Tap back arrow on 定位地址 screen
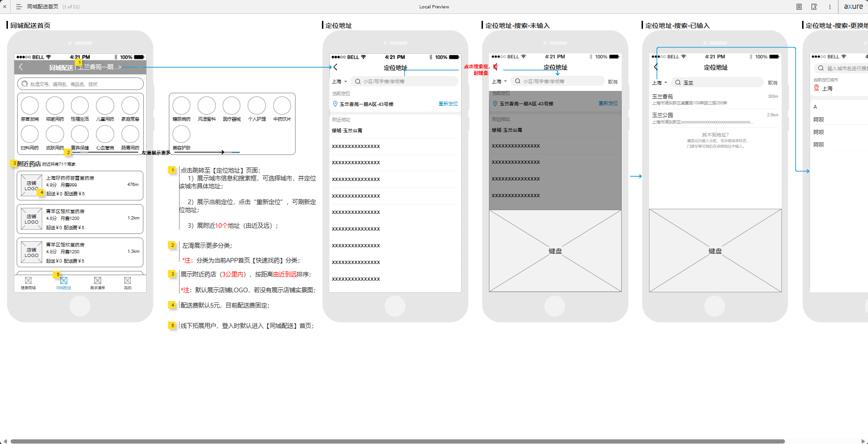Viewport: 868px width, 444px height. point(335,67)
